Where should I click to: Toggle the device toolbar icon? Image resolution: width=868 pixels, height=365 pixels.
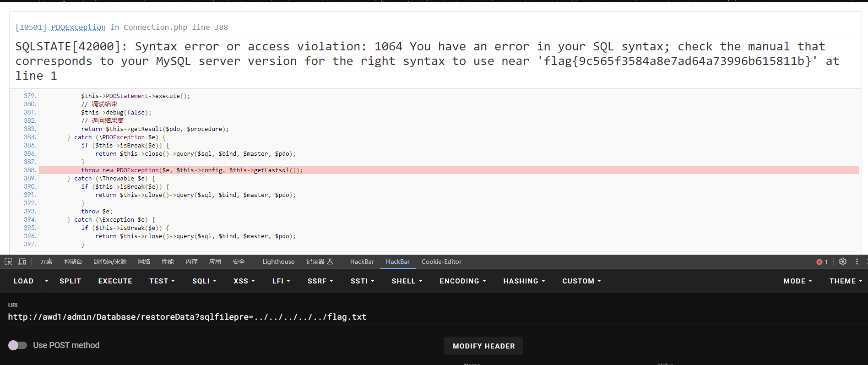[x=22, y=261]
